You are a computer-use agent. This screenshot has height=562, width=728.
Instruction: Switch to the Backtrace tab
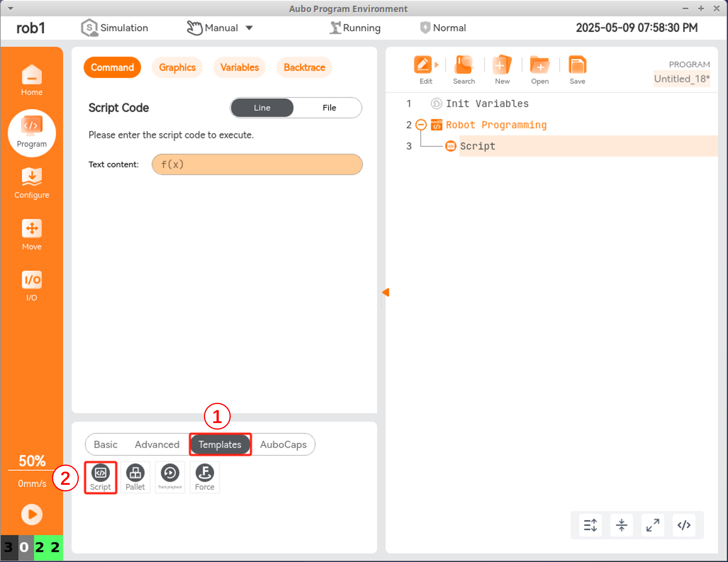click(304, 67)
